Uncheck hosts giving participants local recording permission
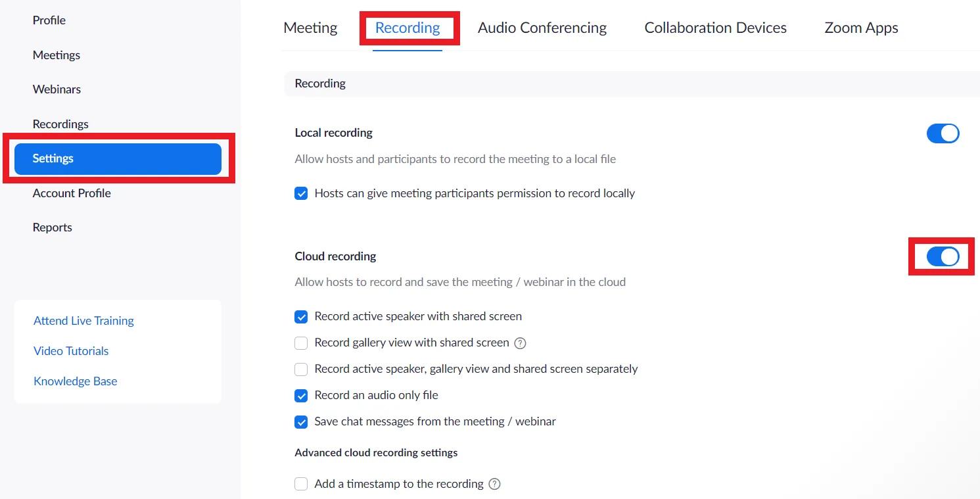This screenshot has width=980, height=499. [301, 193]
